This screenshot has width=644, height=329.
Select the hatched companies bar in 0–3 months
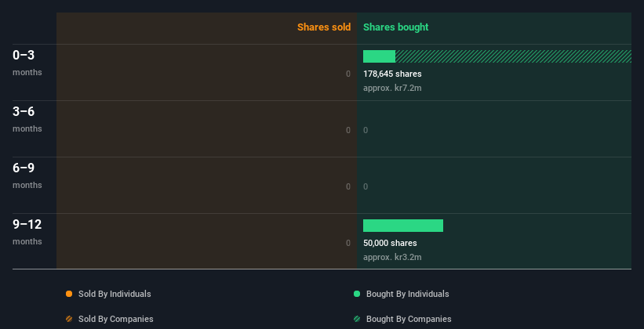click(513, 56)
